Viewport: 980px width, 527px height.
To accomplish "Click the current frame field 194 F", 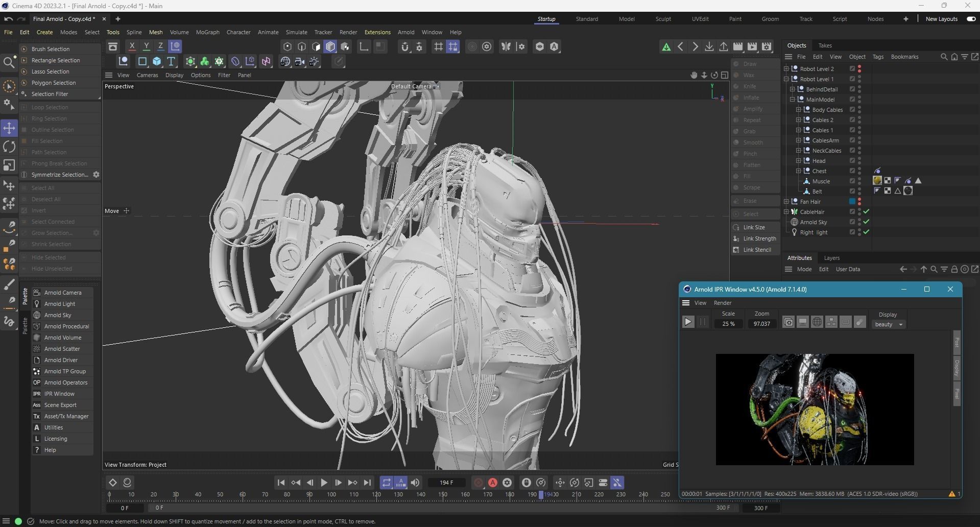I will click(x=446, y=483).
